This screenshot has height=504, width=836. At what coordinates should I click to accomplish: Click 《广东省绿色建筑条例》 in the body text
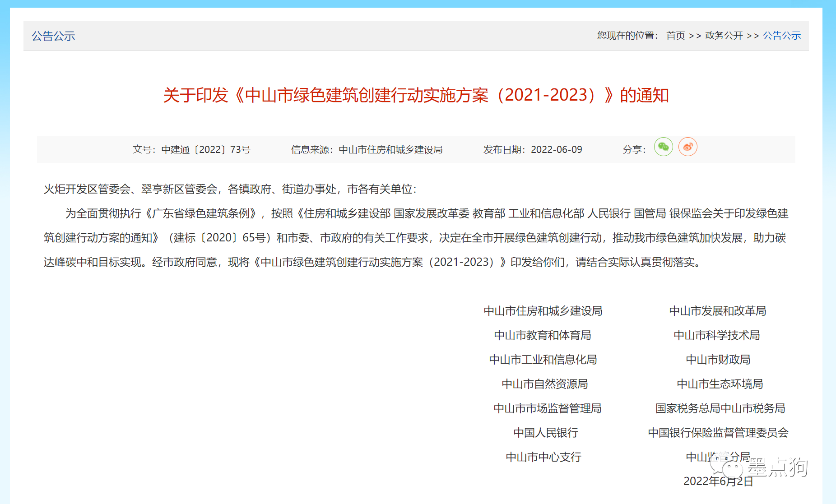(200, 213)
